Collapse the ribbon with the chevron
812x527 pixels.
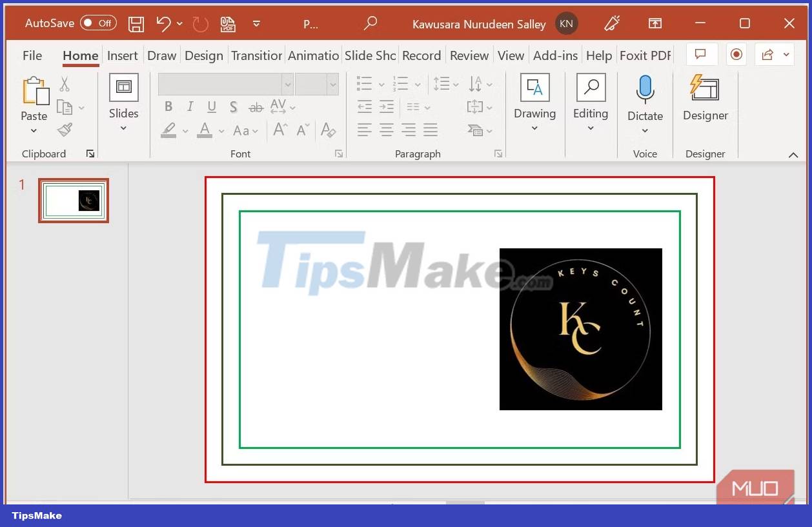[x=793, y=155]
